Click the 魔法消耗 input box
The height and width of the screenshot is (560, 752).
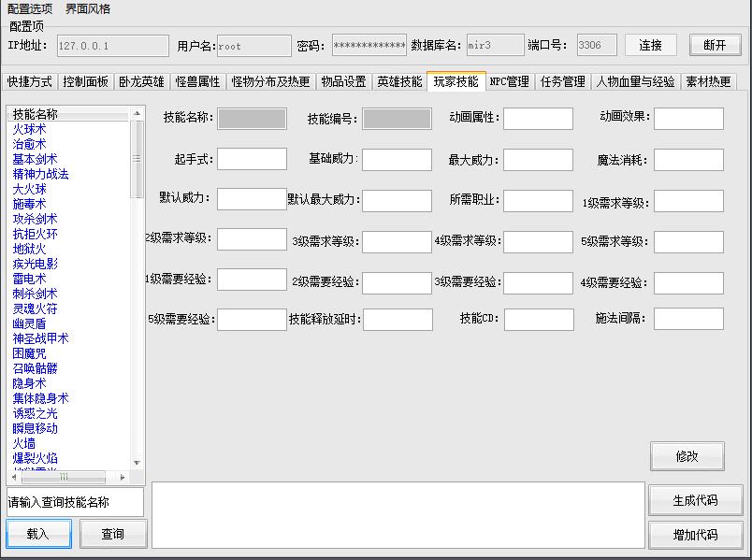687,160
